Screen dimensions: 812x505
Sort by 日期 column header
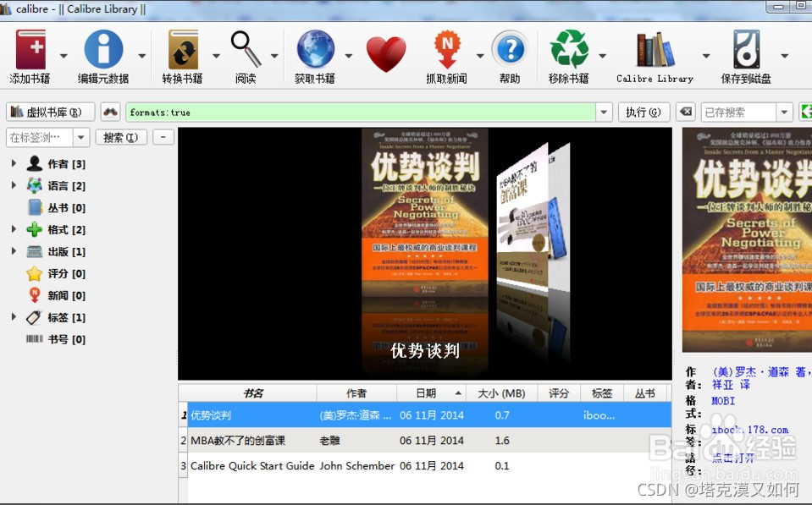(x=431, y=393)
